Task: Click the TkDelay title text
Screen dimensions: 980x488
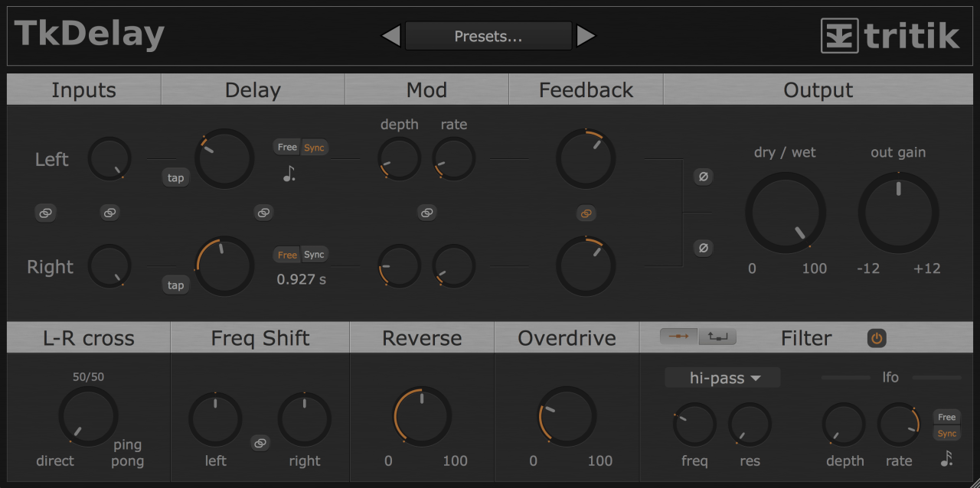Action: pyautogui.click(x=90, y=34)
